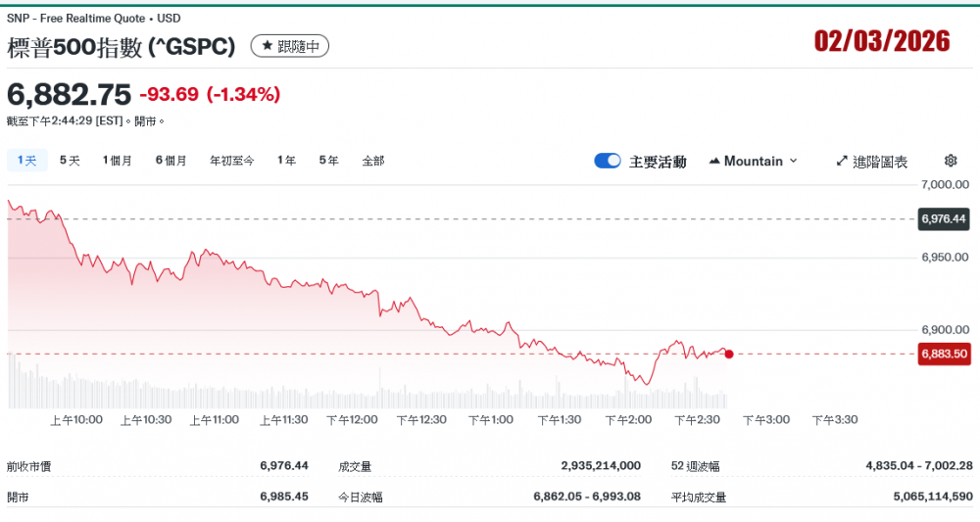
Task: Click the red 6,883.50 current price label
Action: (943, 354)
